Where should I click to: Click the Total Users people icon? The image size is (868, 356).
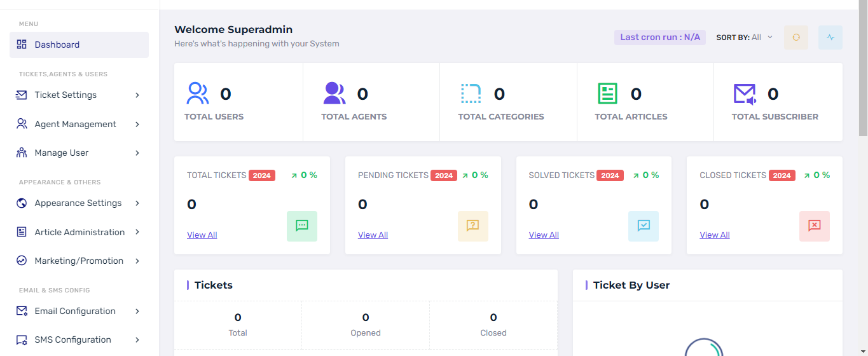pyautogui.click(x=198, y=93)
